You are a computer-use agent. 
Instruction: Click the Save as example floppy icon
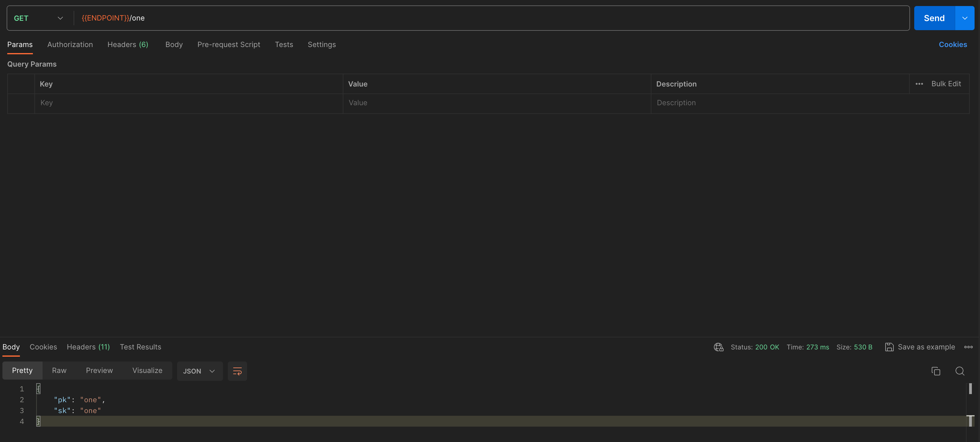point(889,347)
